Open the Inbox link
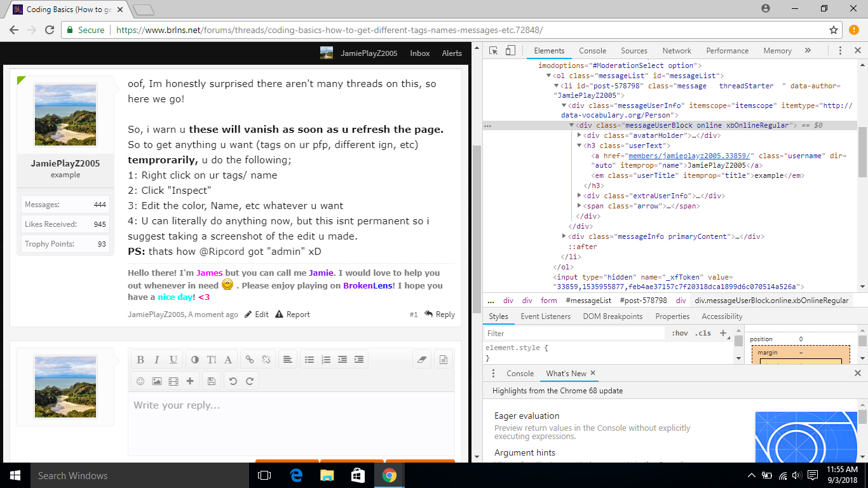The height and width of the screenshot is (488, 868). point(420,53)
